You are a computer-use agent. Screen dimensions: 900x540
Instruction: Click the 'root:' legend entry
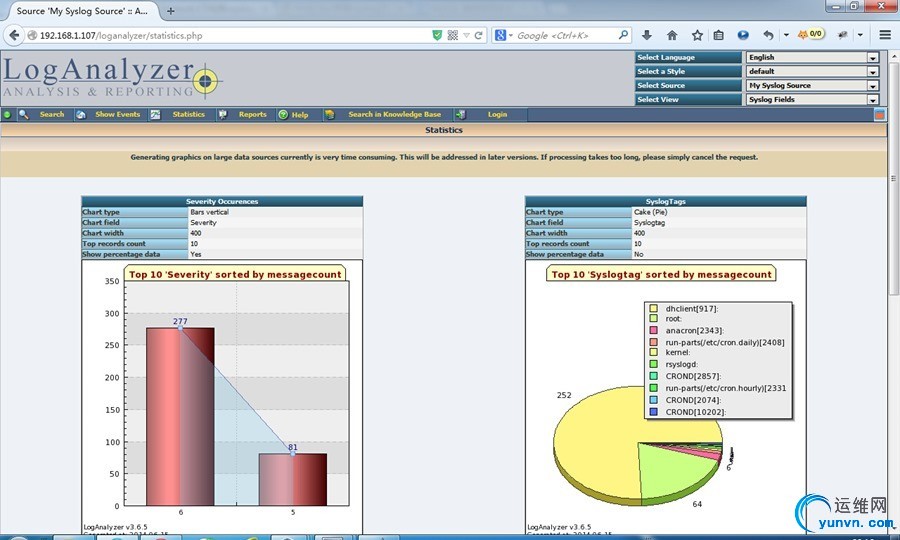click(673, 319)
